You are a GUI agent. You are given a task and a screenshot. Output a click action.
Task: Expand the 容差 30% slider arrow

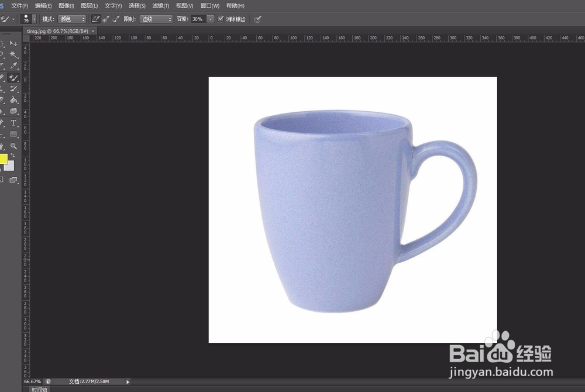click(211, 19)
